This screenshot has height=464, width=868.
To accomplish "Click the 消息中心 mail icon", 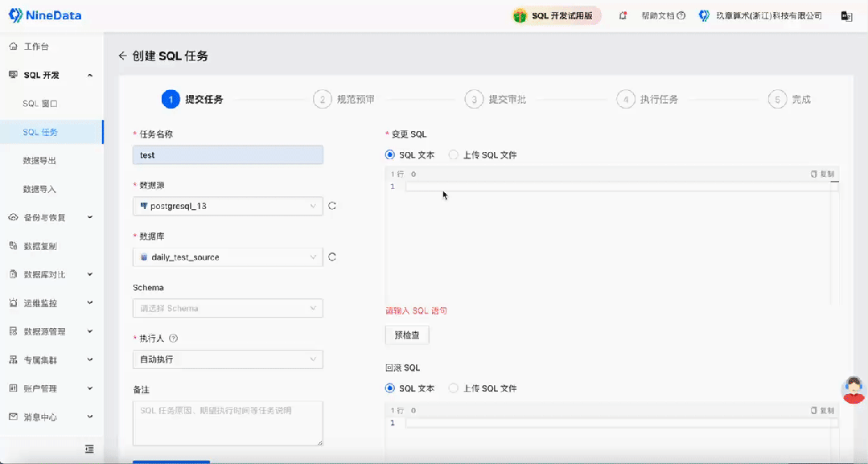I will [x=14, y=417].
